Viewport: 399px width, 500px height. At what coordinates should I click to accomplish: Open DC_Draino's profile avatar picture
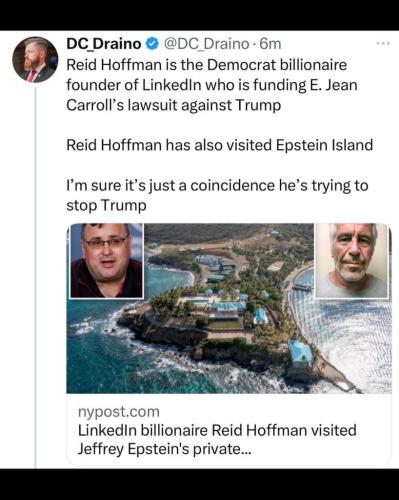[x=35, y=60]
